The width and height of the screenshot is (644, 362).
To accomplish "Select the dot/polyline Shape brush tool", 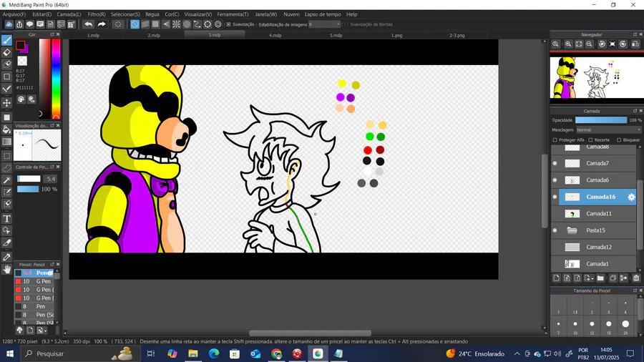I will pyautogui.click(x=6, y=89).
